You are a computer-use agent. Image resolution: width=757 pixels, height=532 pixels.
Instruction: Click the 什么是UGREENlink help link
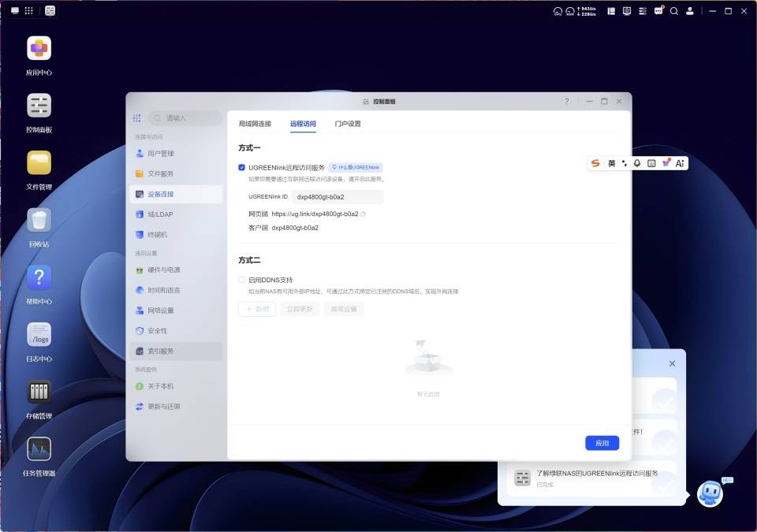pos(356,168)
